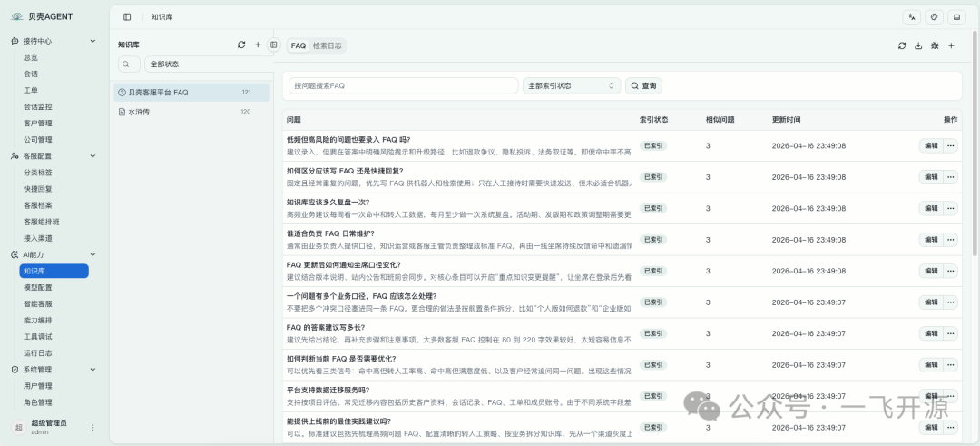Screen dimensions: 980x446
Task: Click the 贝壳AGENT logo
Action: click(43, 17)
